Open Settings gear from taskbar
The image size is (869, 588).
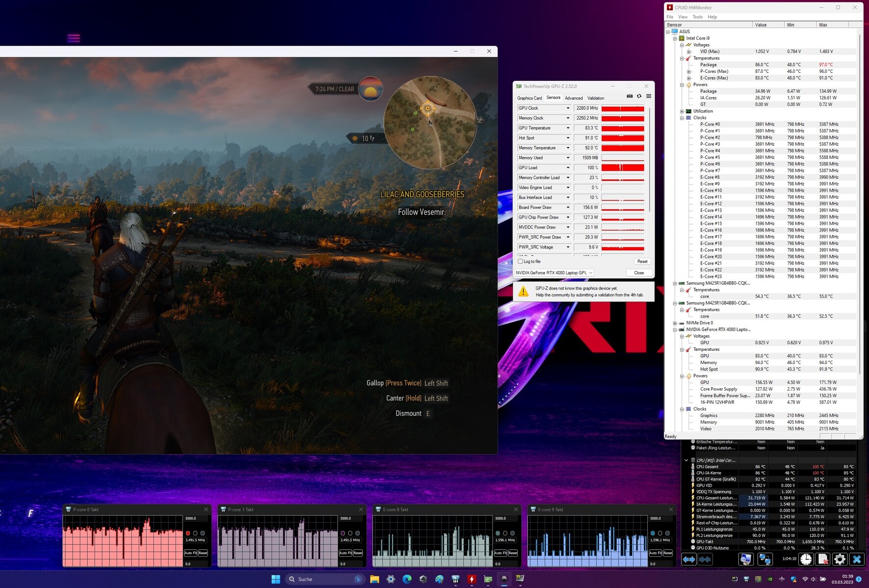click(391, 579)
